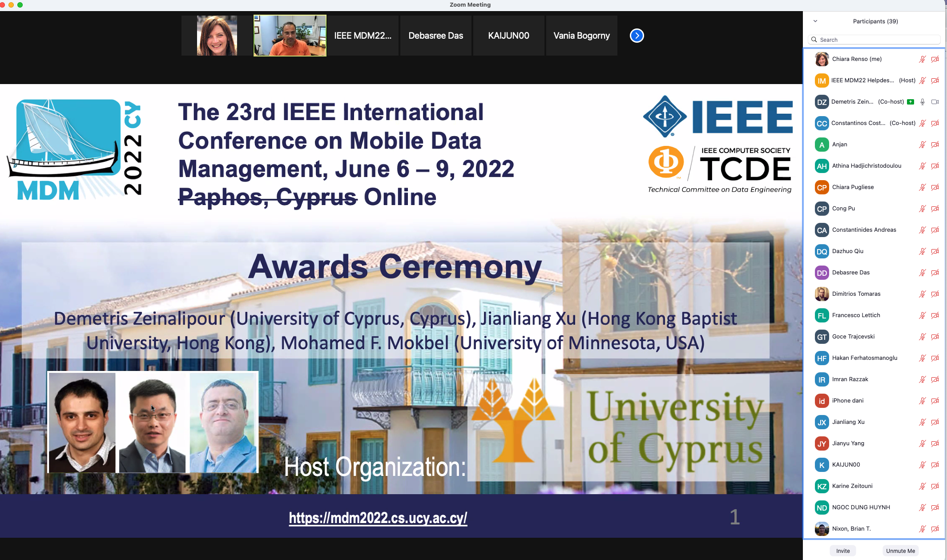Click Constantinos Cost's muted microphone icon
947x560 pixels.
click(923, 123)
